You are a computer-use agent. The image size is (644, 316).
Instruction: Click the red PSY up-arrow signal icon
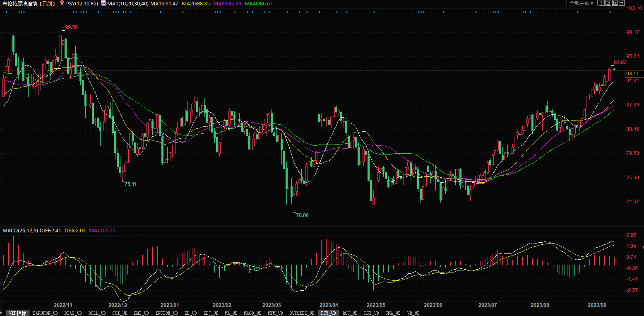62,3
